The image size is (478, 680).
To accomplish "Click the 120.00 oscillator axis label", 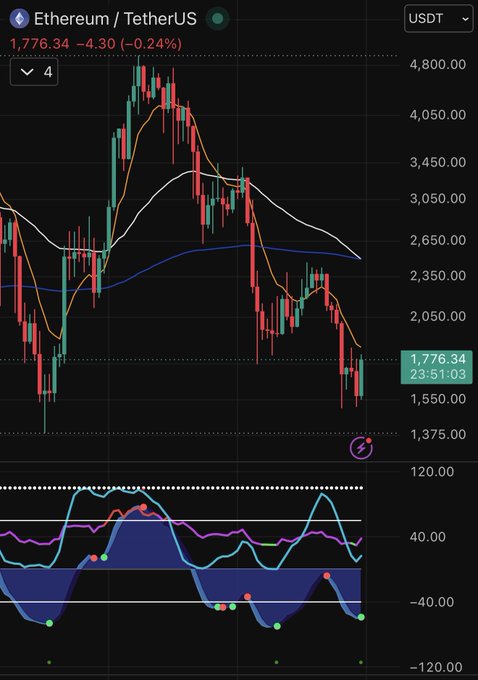I will (432, 472).
